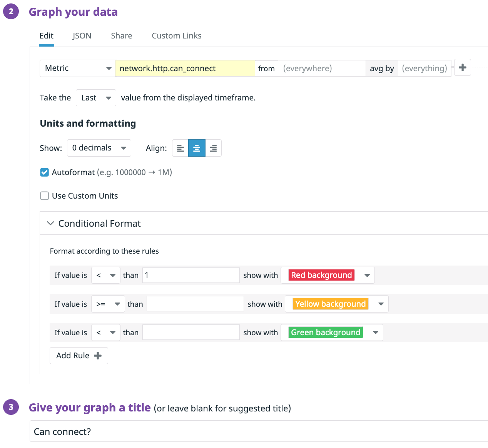Open the Last value aggregation dropdown
The height and width of the screenshot is (448, 488).
point(96,98)
